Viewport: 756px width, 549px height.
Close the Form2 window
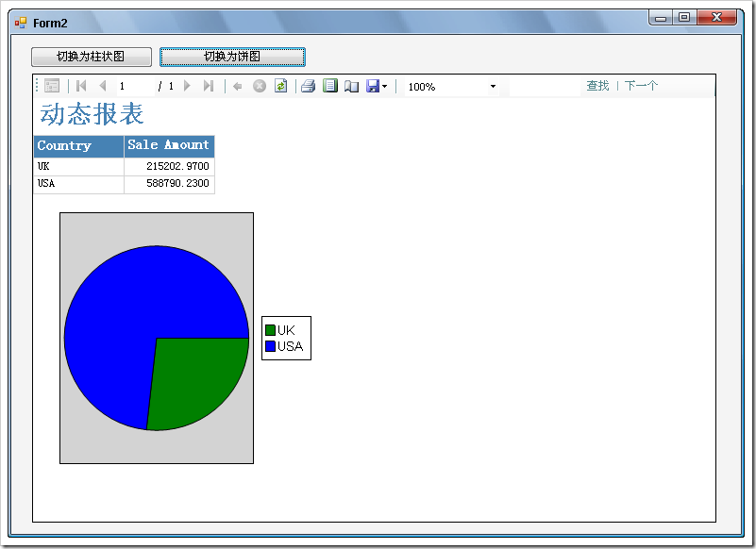pyautogui.click(x=717, y=18)
